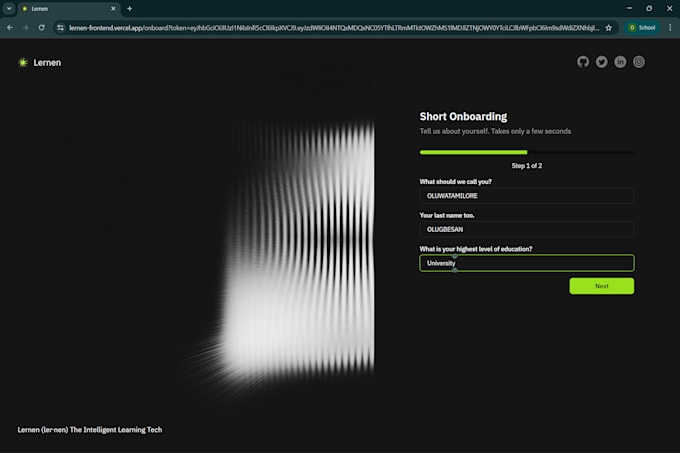Open the Instagram icon link
This screenshot has width=680, height=453.
click(x=639, y=62)
